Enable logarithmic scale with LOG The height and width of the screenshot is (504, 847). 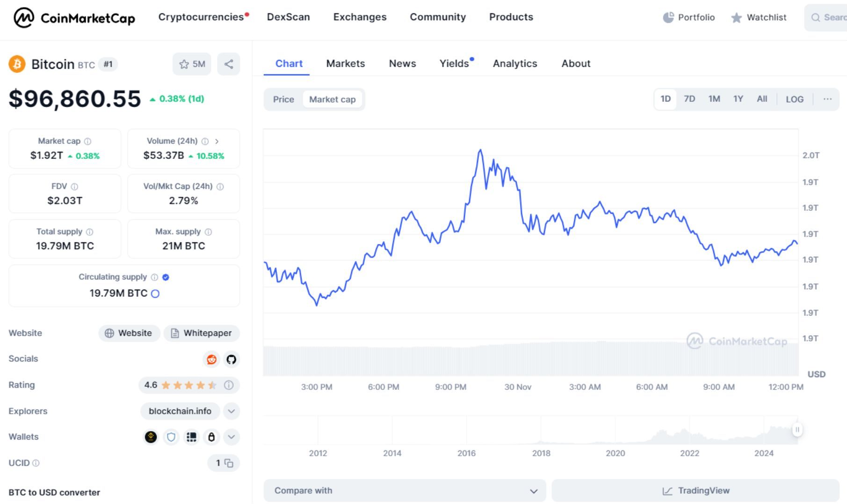pyautogui.click(x=794, y=99)
